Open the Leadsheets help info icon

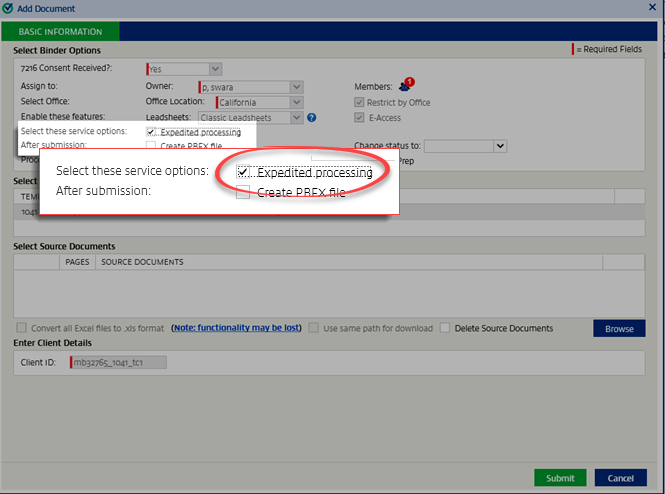(x=312, y=118)
